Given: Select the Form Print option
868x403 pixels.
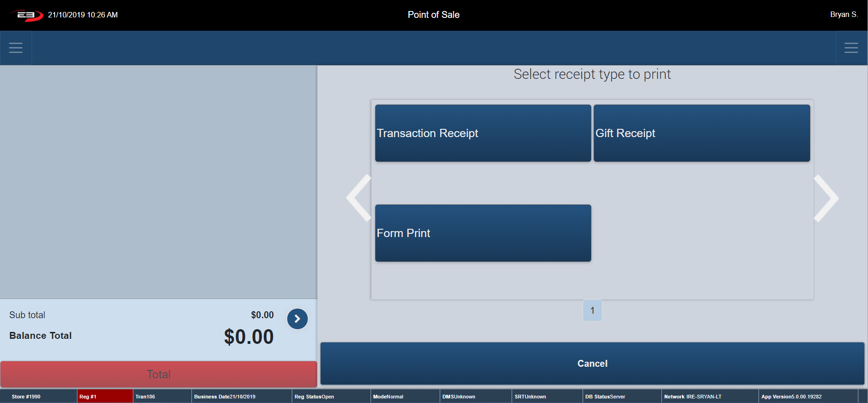Looking at the screenshot, I should point(483,233).
